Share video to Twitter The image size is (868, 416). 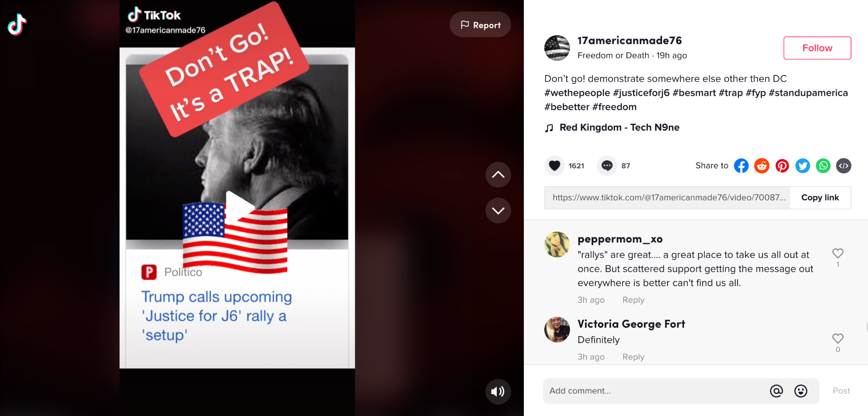point(802,166)
